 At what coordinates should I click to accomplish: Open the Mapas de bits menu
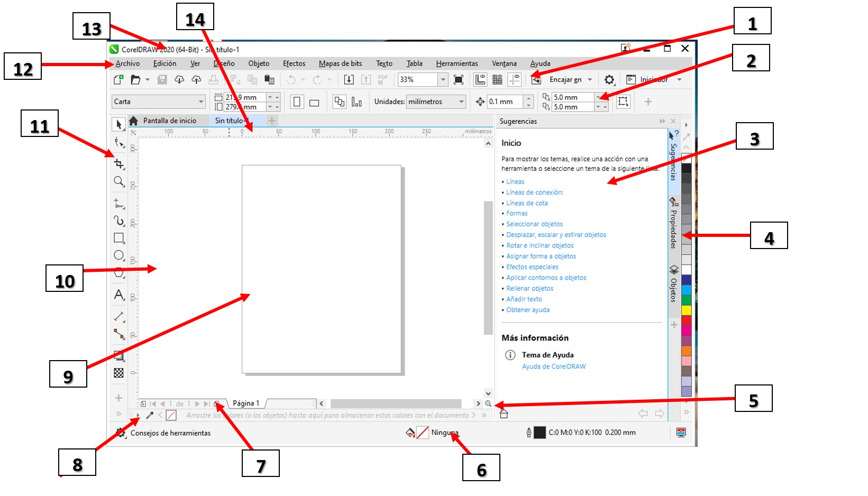click(340, 63)
